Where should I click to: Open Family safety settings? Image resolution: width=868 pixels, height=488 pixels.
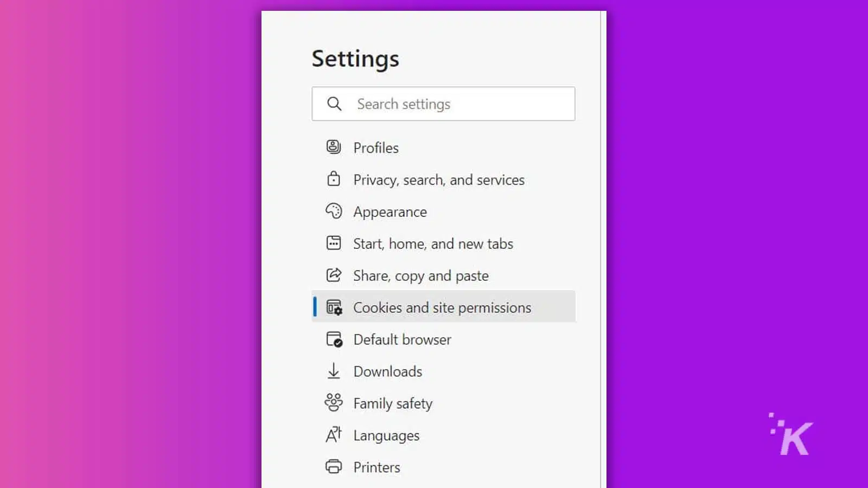pyautogui.click(x=393, y=403)
